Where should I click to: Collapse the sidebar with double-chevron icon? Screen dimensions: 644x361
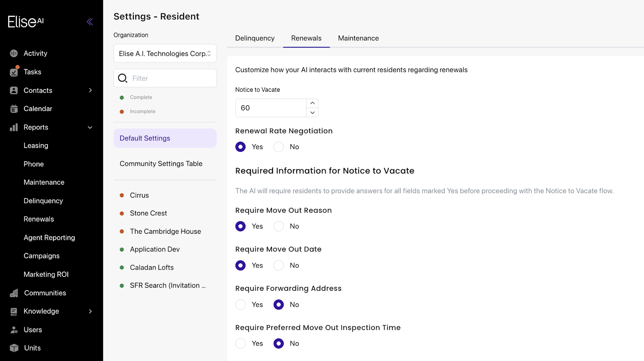(90, 22)
